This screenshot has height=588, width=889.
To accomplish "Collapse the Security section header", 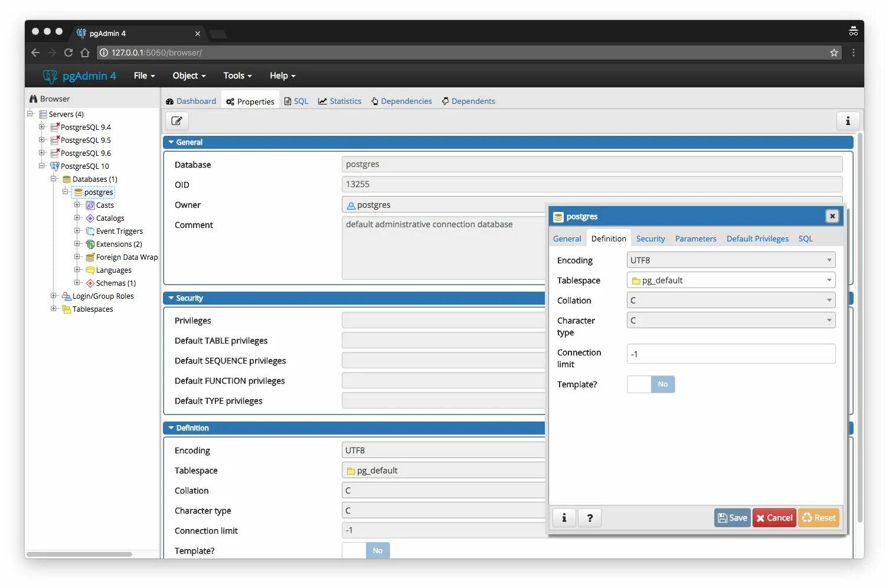I will click(354, 298).
